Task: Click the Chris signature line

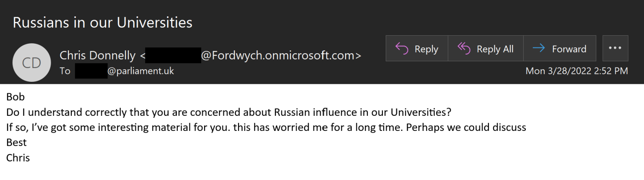Action: [x=18, y=158]
